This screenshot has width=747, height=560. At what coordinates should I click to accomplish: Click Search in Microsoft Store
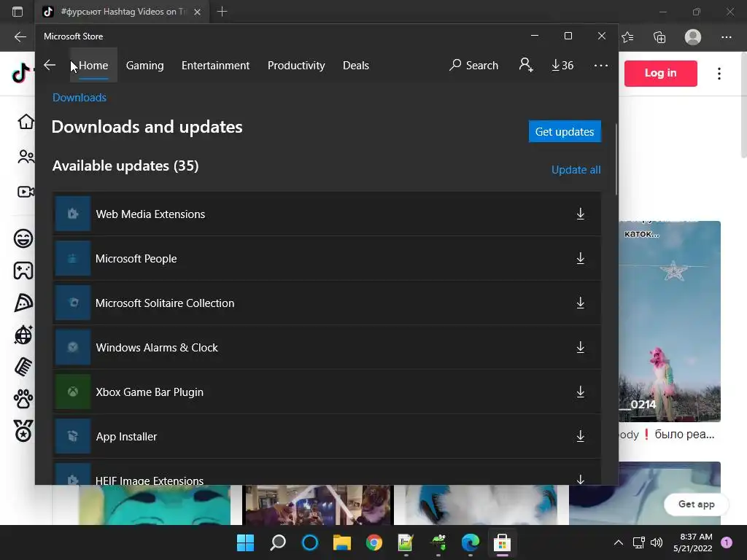[x=473, y=65]
